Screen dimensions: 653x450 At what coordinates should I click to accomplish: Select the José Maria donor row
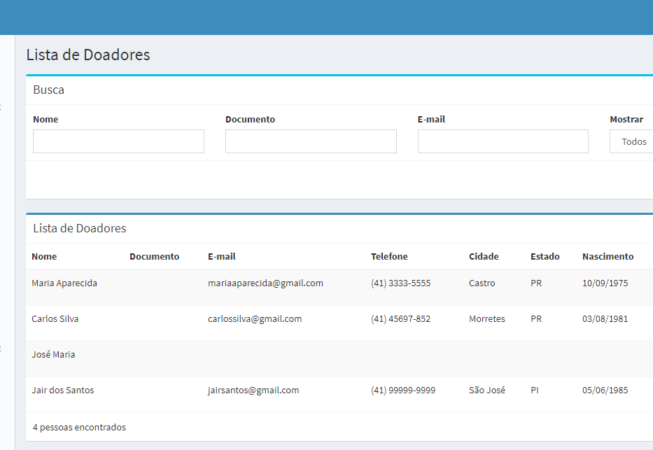coord(53,355)
